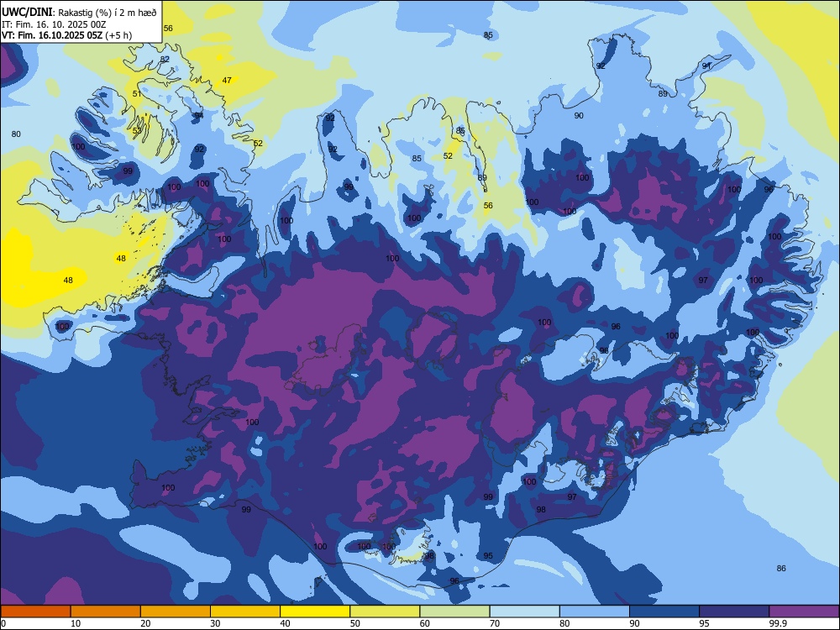The image size is (840, 630).
Task: Click the '0' legend tick label
Action: pos(3,623)
